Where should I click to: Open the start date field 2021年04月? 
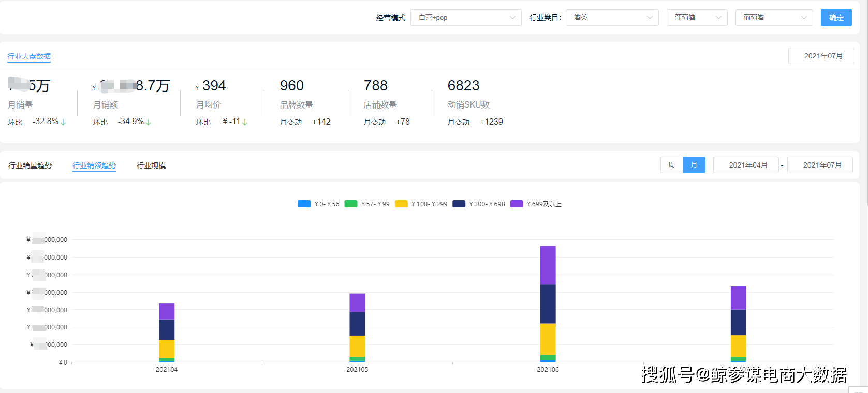point(746,165)
